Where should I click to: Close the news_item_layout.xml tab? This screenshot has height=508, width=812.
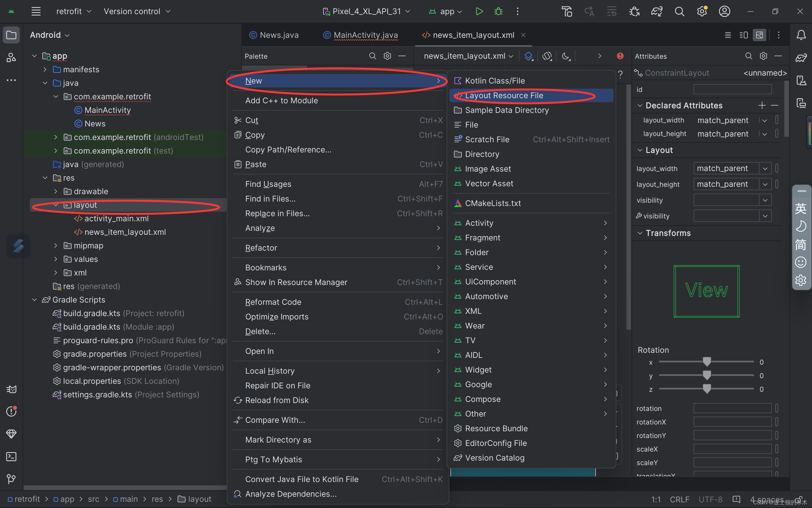click(x=523, y=35)
